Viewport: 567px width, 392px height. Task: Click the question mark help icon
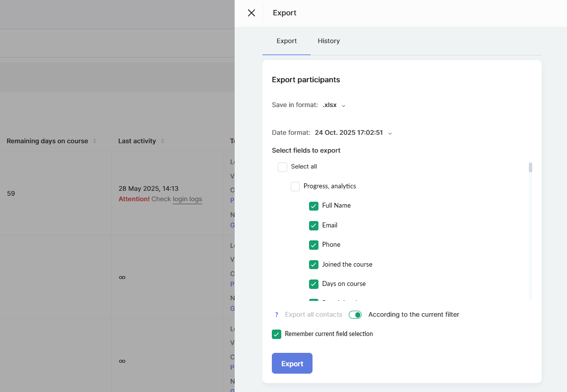(x=276, y=315)
